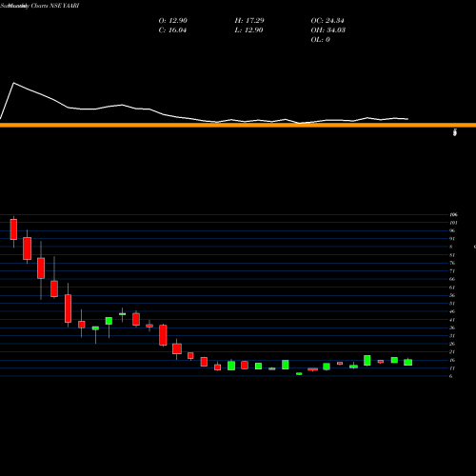
Task: Click the 71 price axis label
Action: point(452,271)
